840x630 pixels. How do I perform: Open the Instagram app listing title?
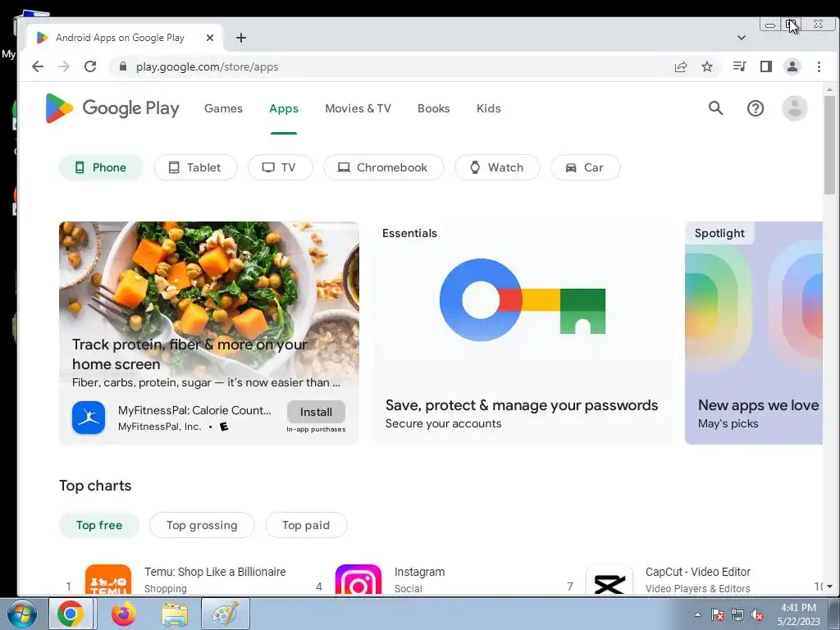point(419,572)
